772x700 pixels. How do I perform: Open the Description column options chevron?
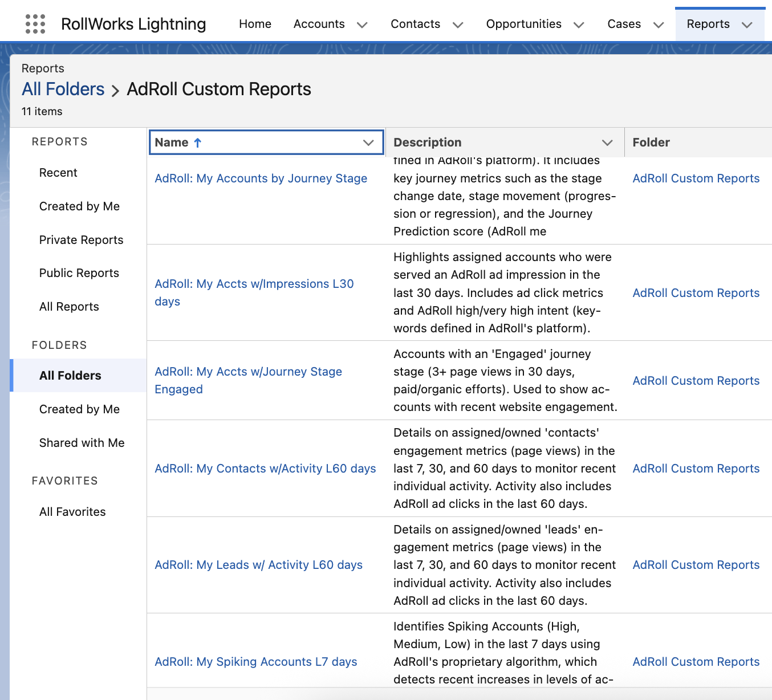coord(607,143)
